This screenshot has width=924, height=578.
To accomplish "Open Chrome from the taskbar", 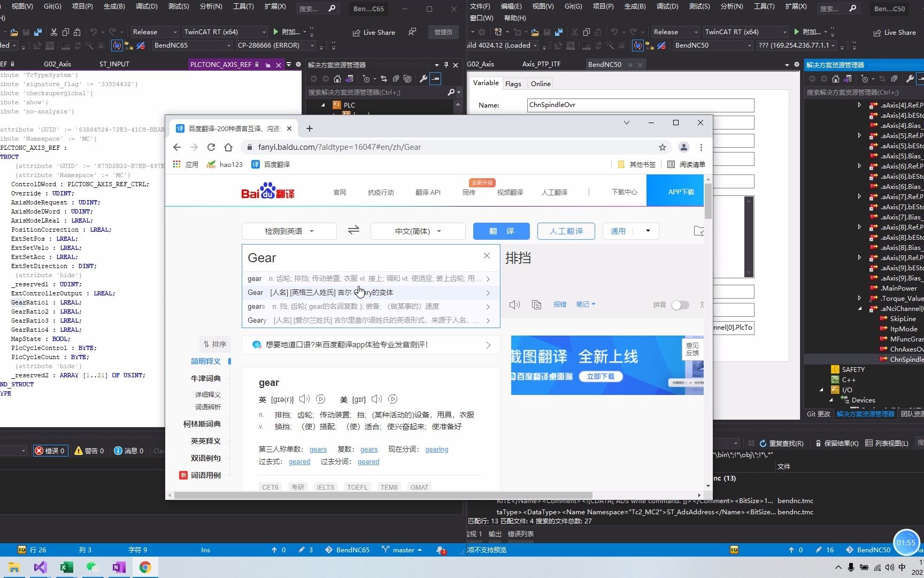I will pos(145,567).
